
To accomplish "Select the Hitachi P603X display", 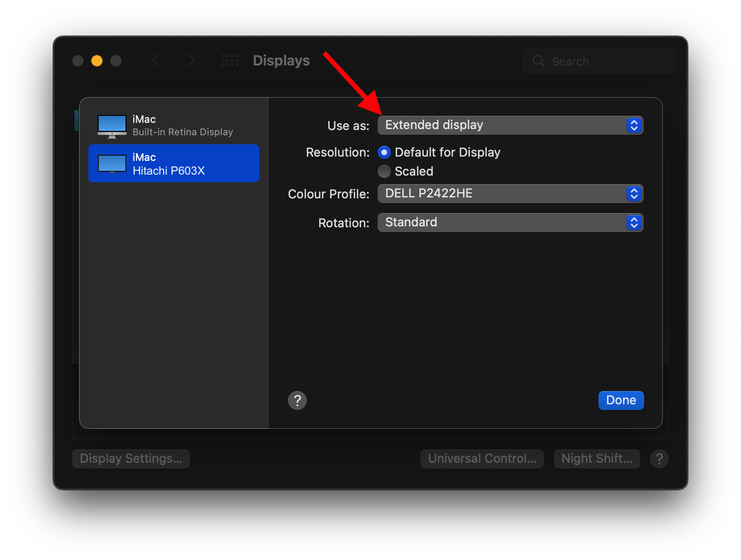I will (x=174, y=163).
